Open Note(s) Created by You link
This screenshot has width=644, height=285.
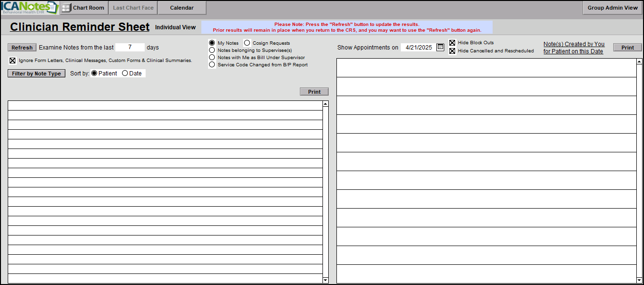(x=573, y=48)
